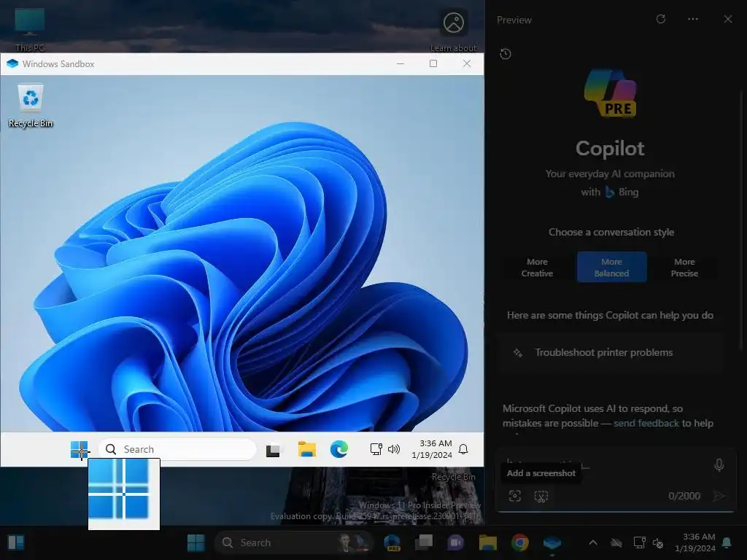
Task: Click the Recycle Bin label on host desktop
Action: (453, 477)
